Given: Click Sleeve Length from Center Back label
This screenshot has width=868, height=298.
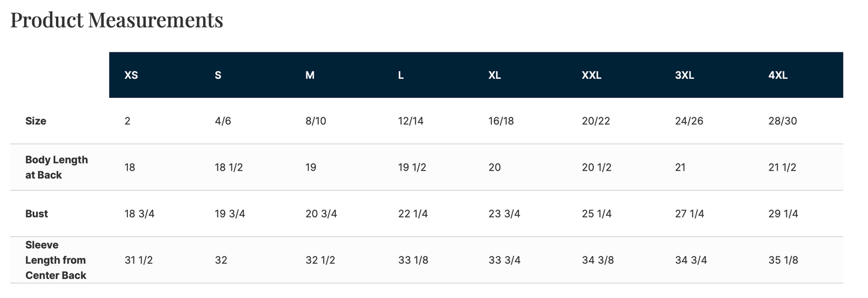Looking at the screenshot, I should [x=56, y=260].
